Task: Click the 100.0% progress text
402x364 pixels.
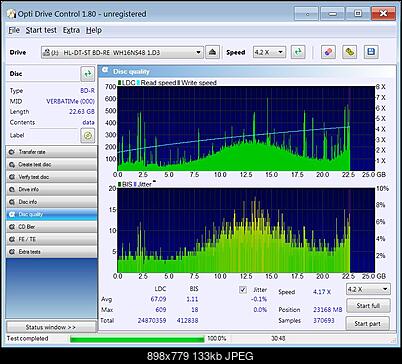Action: [217, 339]
